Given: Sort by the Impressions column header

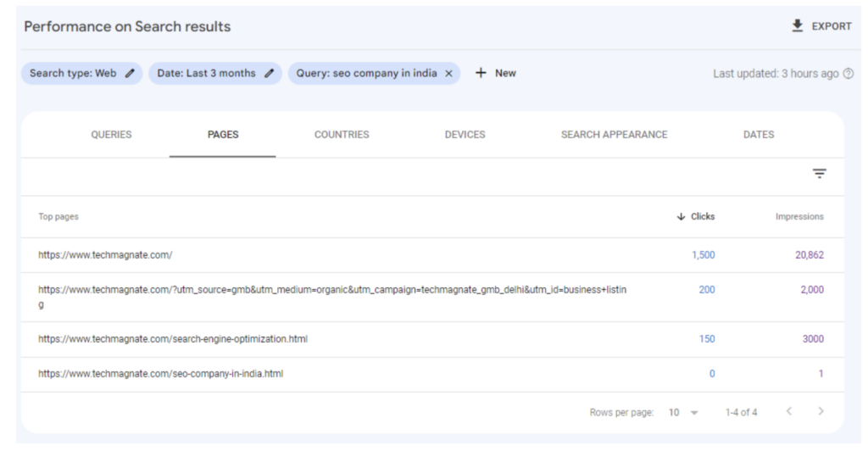Looking at the screenshot, I should coord(799,216).
